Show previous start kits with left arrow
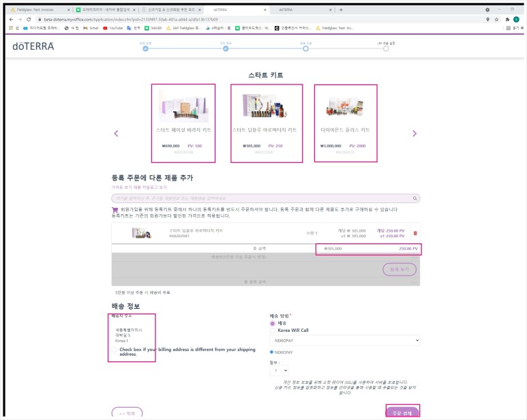Image resolution: width=527 pixels, height=420 pixels. (117, 134)
